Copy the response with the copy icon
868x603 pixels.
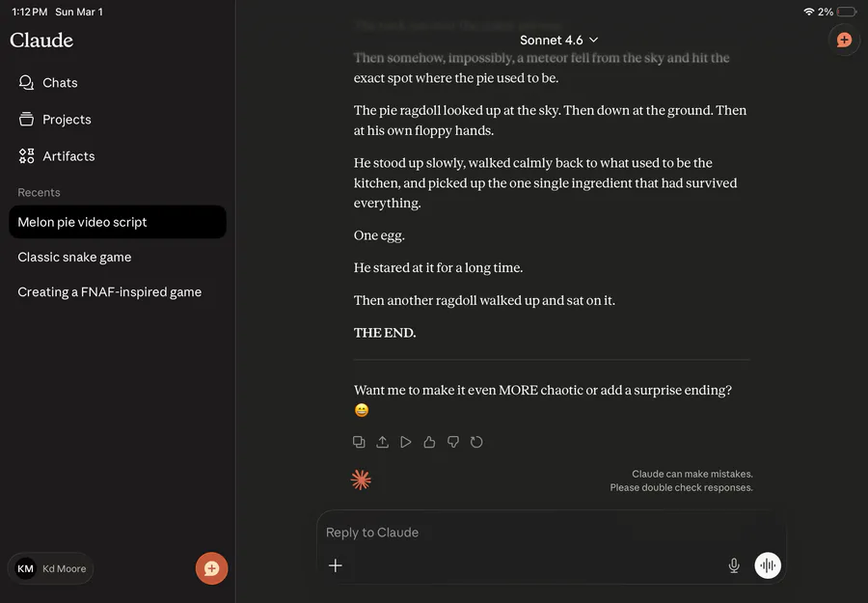click(x=359, y=442)
